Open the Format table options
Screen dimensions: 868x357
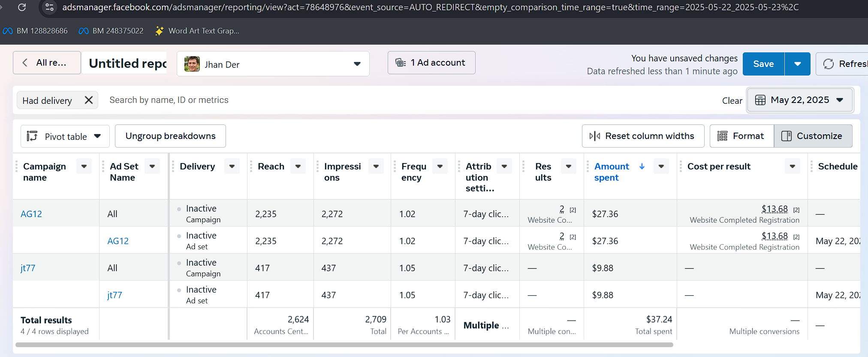741,136
